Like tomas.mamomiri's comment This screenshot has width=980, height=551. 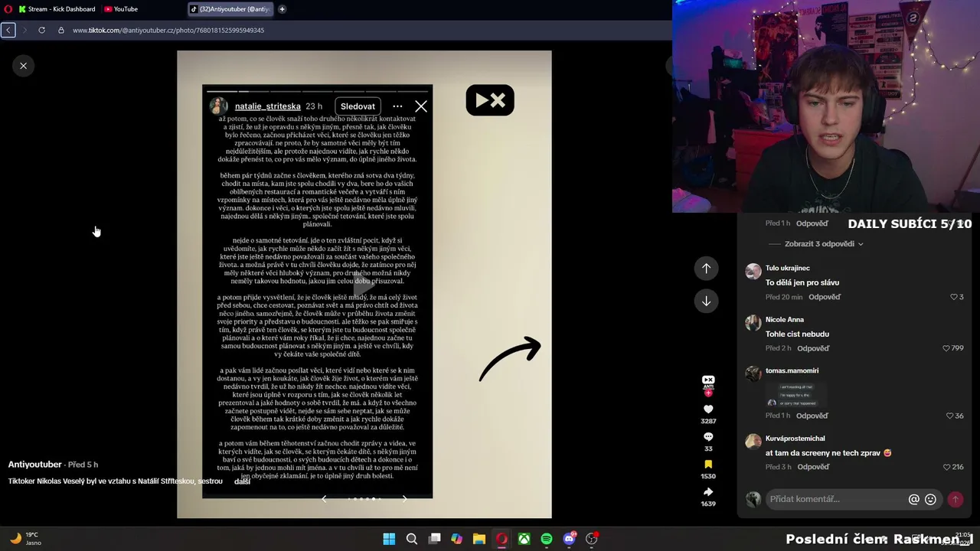(949, 416)
